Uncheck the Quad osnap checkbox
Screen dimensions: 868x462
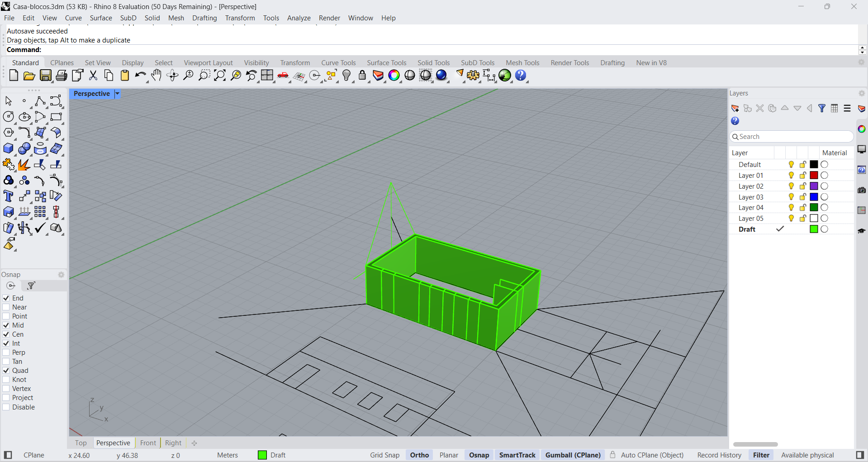tap(6, 371)
